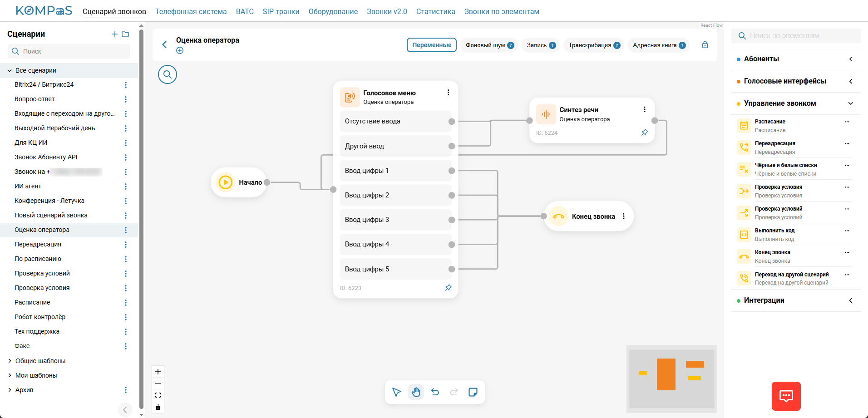Click the plus icon under the scenario title
868x418 pixels.
(x=180, y=50)
